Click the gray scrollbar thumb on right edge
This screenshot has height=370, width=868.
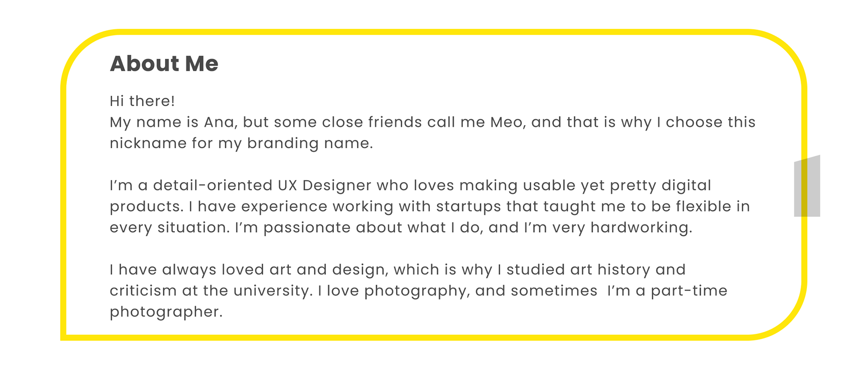pos(807,186)
